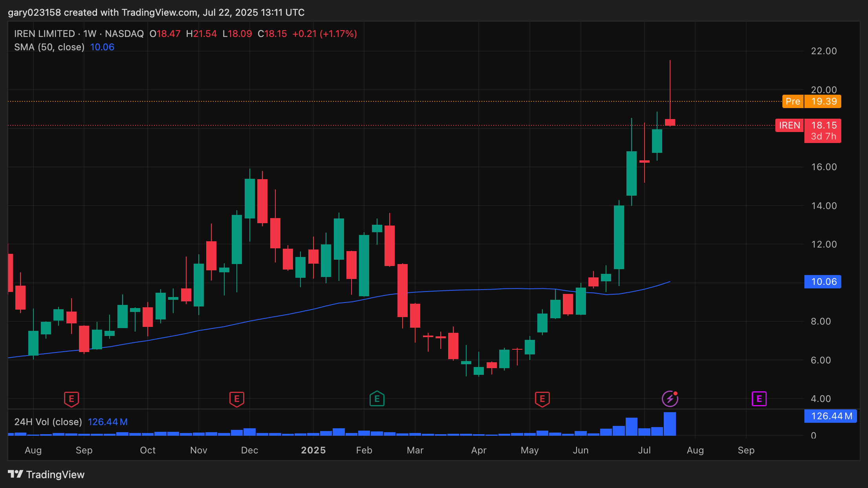868x488 pixels.
Task: Click the high price H21.54 in the header
Action: (201, 34)
